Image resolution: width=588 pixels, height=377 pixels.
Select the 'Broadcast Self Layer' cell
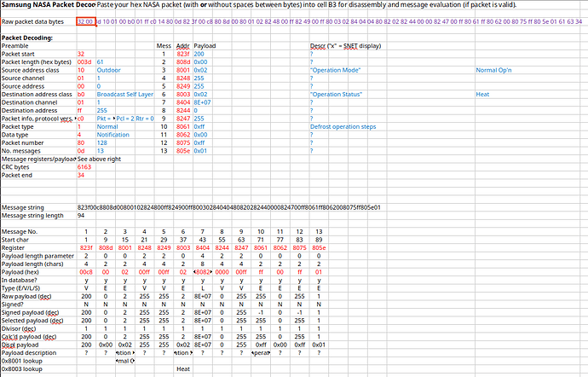pyautogui.click(x=125, y=94)
